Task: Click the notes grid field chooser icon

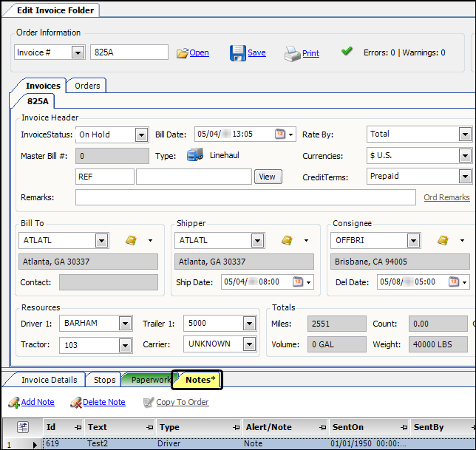Action: coord(23,427)
